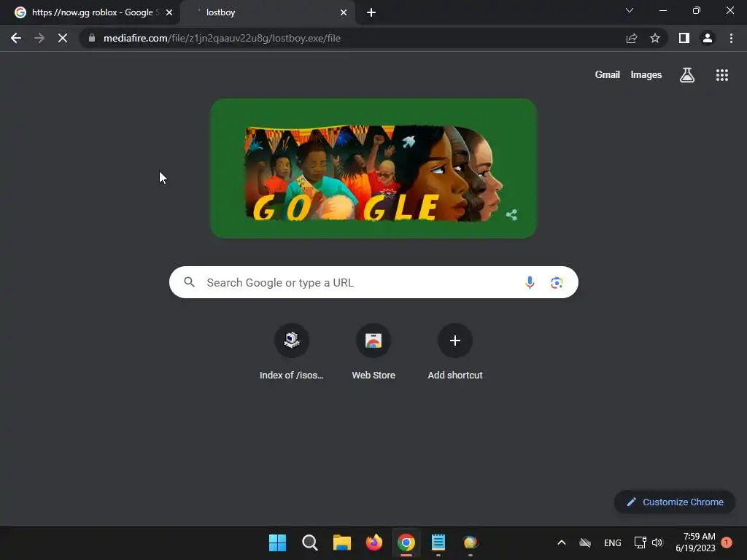Open a new tab

pos(371,12)
